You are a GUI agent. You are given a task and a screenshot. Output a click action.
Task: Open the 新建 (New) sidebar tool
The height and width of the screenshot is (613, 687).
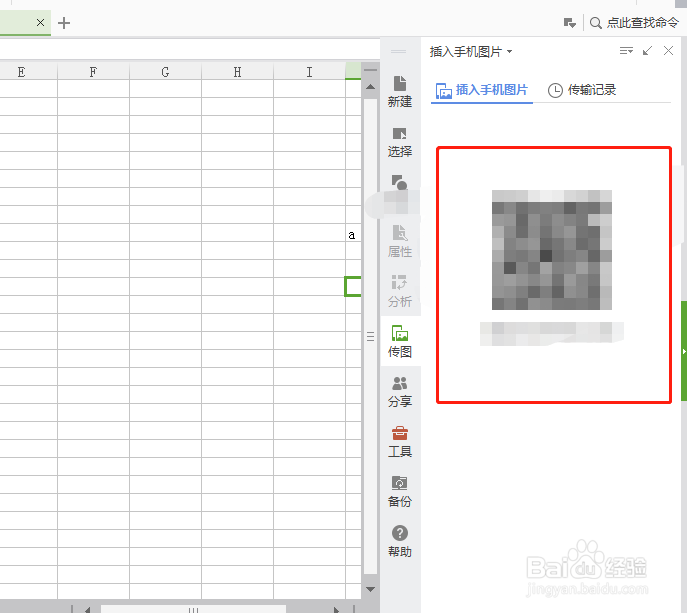(x=400, y=92)
